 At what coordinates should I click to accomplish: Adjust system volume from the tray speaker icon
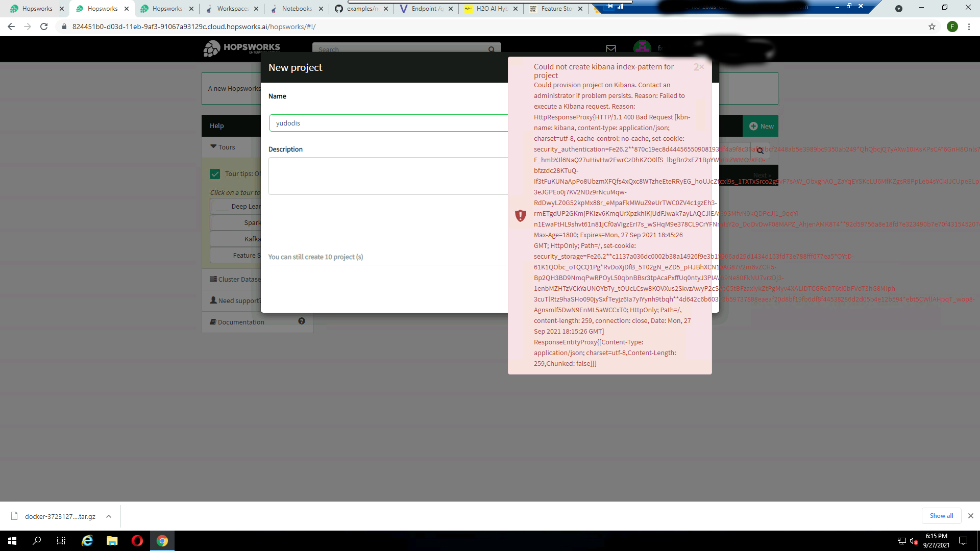(913, 541)
